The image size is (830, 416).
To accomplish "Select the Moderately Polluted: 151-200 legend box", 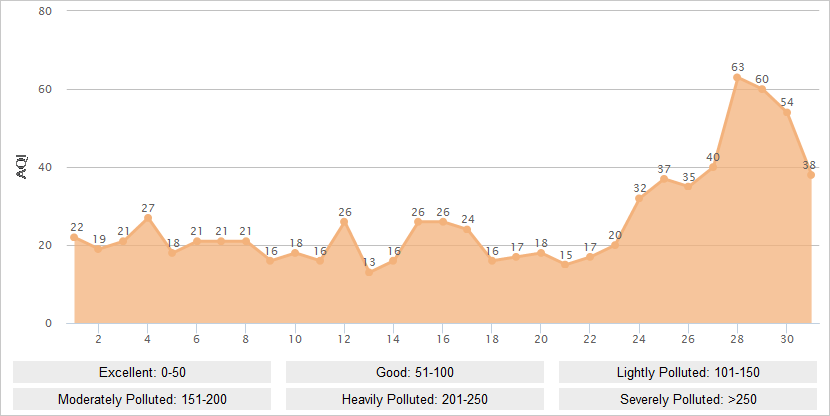I will [x=142, y=399].
